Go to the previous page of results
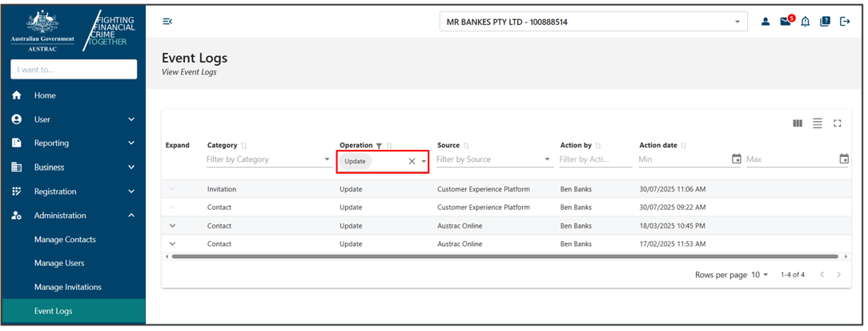868x331 pixels. pyautogui.click(x=822, y=274)
